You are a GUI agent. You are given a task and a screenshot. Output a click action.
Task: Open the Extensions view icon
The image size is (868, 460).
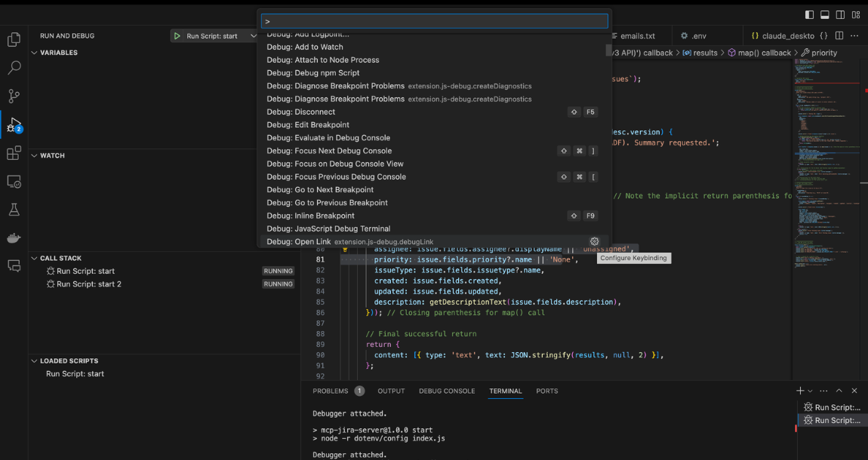pyautogui.click(x=14, y=153)
